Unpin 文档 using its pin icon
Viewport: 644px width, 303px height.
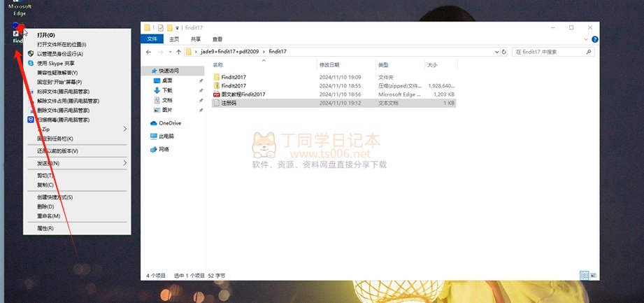click(201, 100)
